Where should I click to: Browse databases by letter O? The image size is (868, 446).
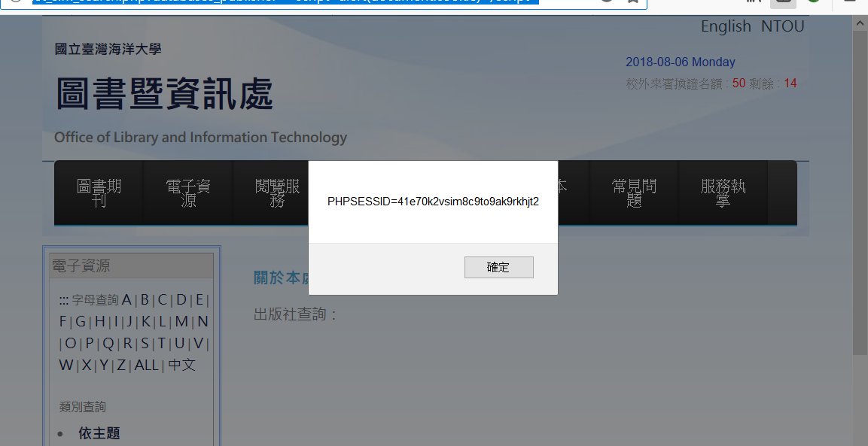point(70,344)
